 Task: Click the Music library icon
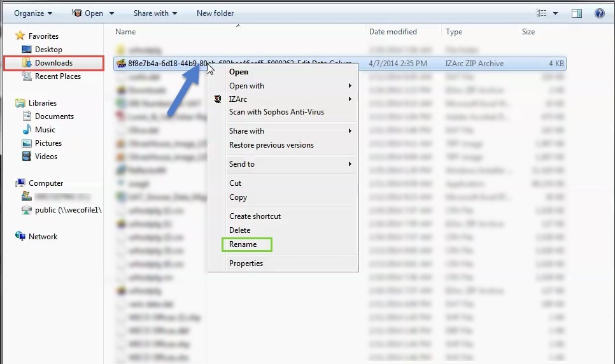tap(27, 129)
